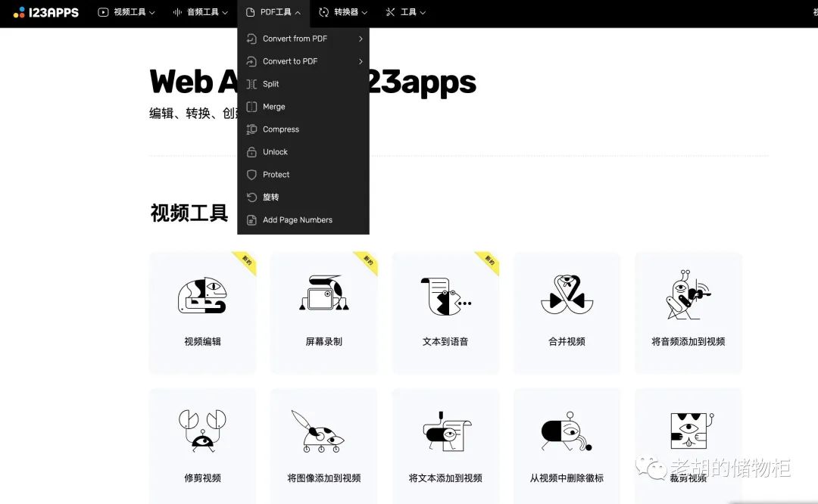The image size is (818, 504).
Task: Click the 将文本添加到视频 link text
Action: (x=445, y=478)
